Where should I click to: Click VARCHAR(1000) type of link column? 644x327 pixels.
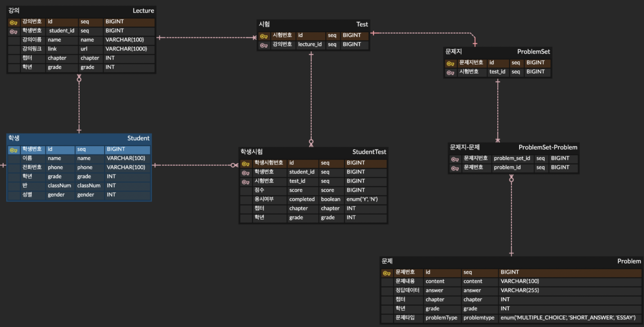126,49
